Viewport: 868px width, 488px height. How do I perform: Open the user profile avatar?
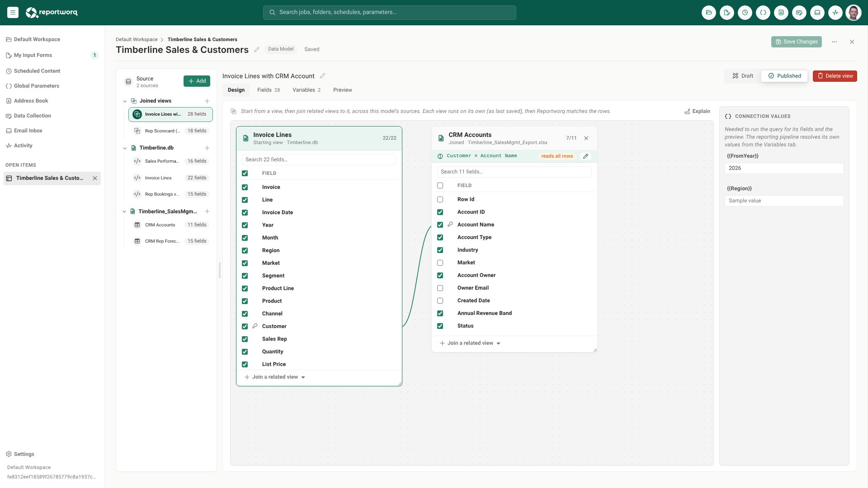click(x=854, y=13)
